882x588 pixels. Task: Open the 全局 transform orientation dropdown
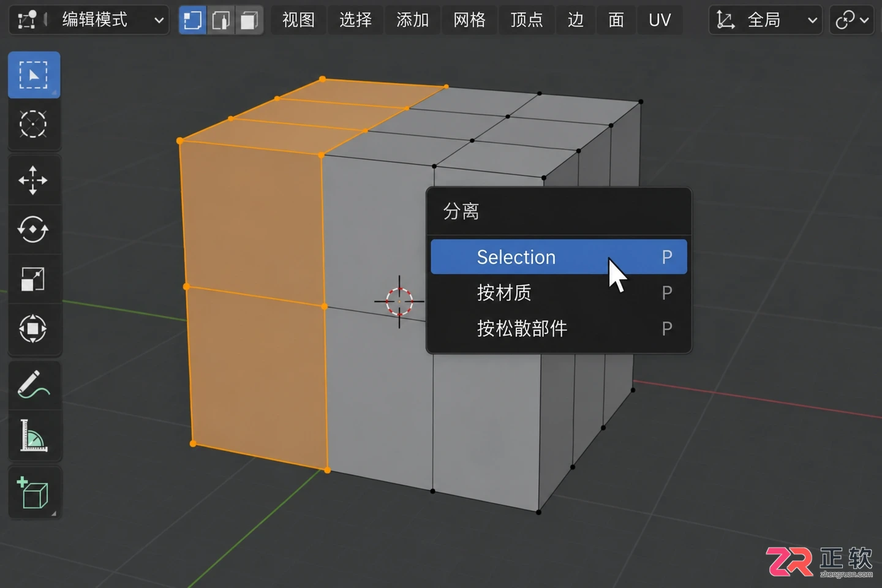766,20
